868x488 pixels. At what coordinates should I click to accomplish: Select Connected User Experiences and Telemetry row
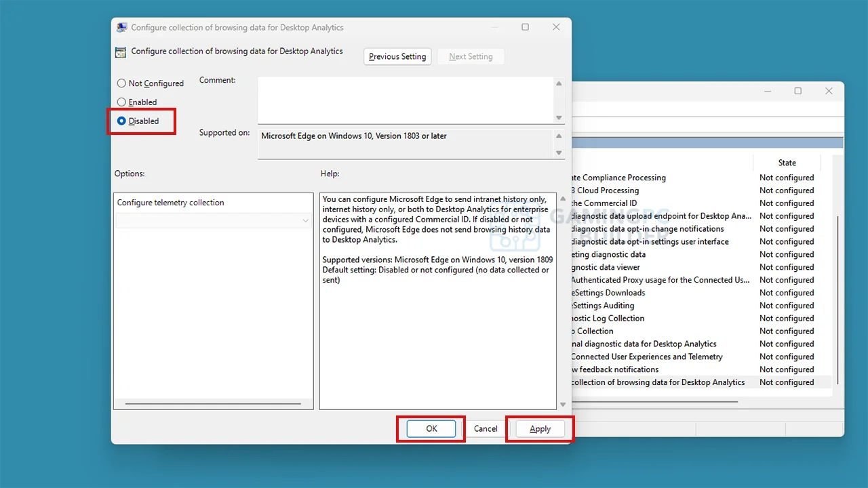pyautogui.click(x=702, y=357)
